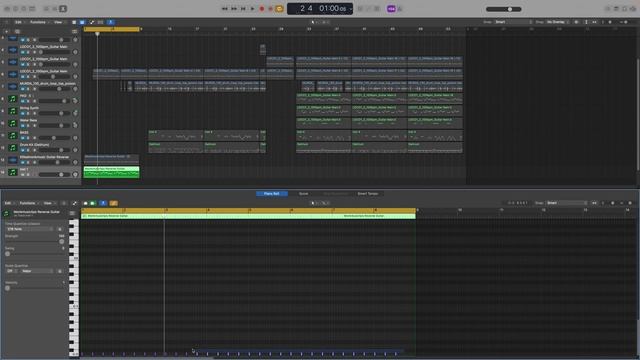Open the Note Pads button

(616, 9)
